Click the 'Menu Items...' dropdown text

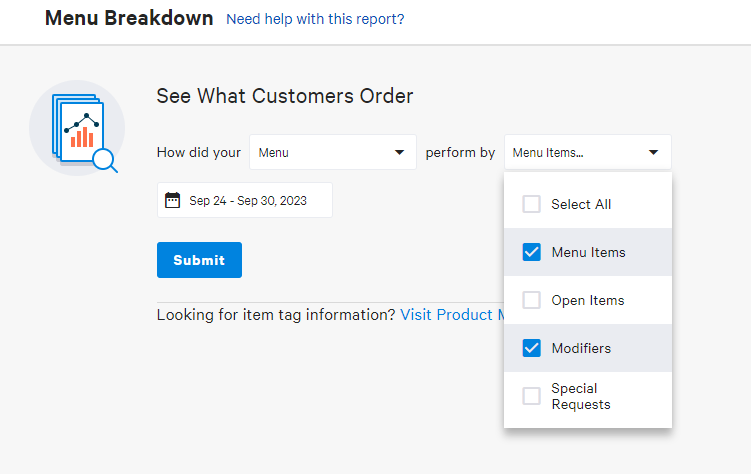(548, 153)
